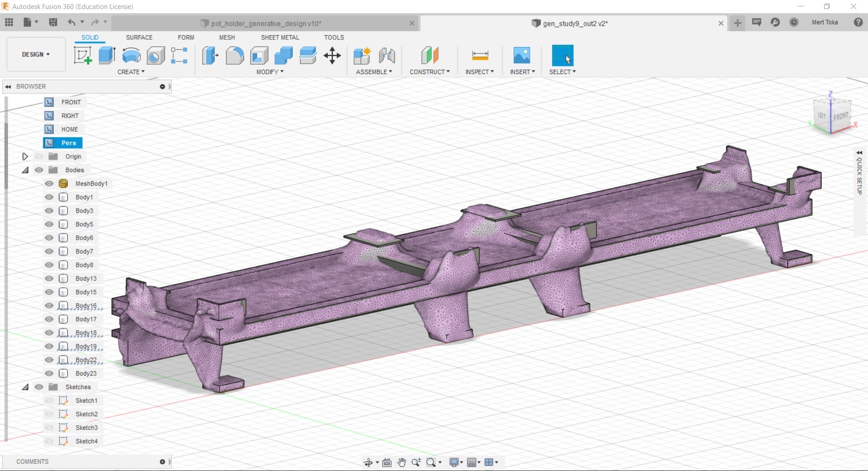This screenshot has width=868, height=471.
Task: Switch to the SURFACE tab
Action: (x=139, y=38)
